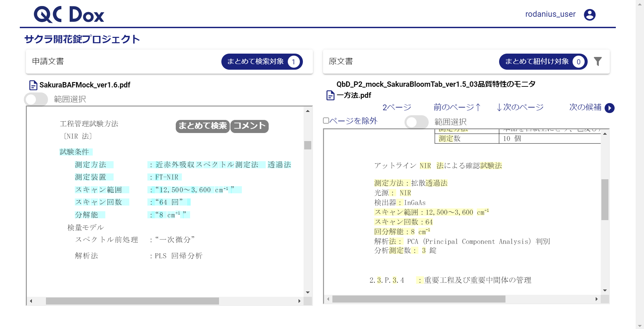
Task: Click '原文書' panel header label
Action: pyautogui.click(x=341, y=61)
